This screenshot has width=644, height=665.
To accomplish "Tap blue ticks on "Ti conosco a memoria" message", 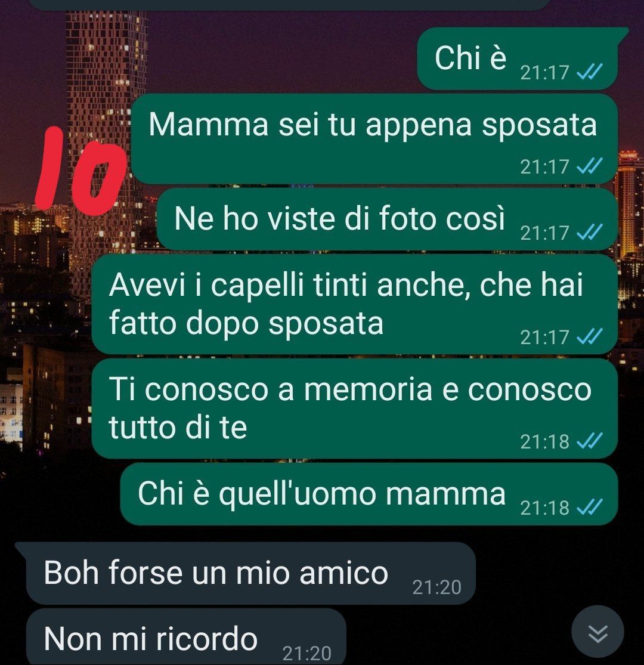I will (590, 441).
